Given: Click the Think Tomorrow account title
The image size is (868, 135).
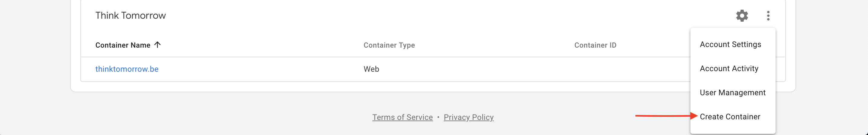Looking at the screenshot, I should point(130,15).
